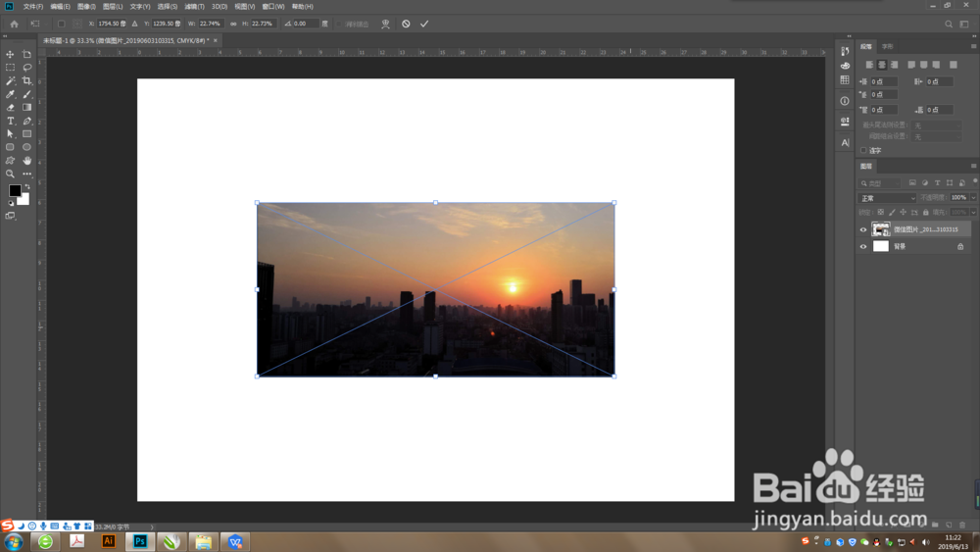
Task: Select the 图层 panel tab
Action: pos(865,167)
